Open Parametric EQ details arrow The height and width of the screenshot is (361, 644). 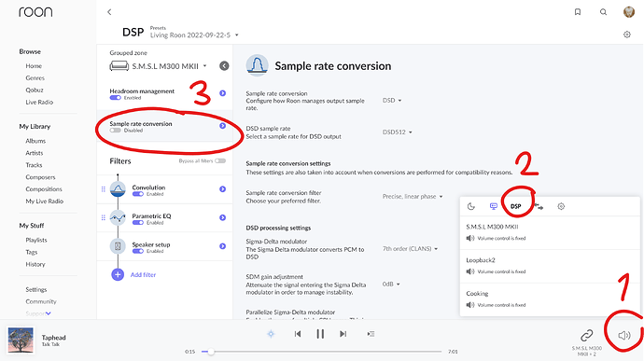coord(223,217)
